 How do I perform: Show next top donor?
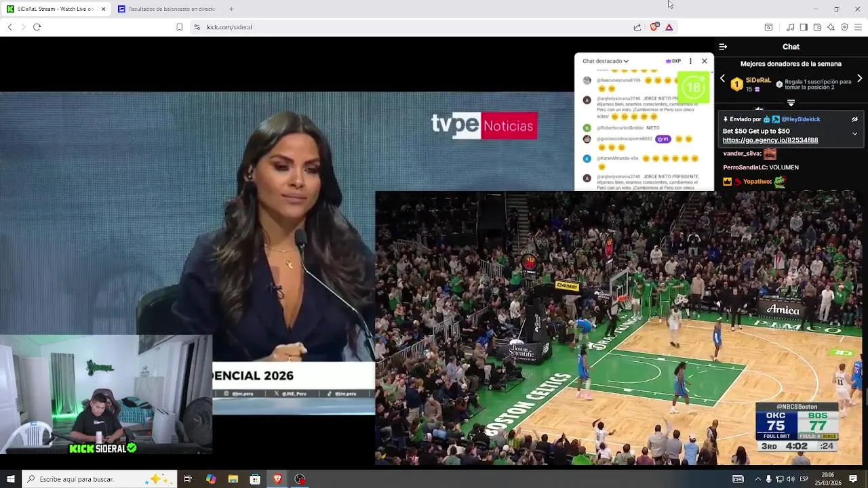point(860,79)
